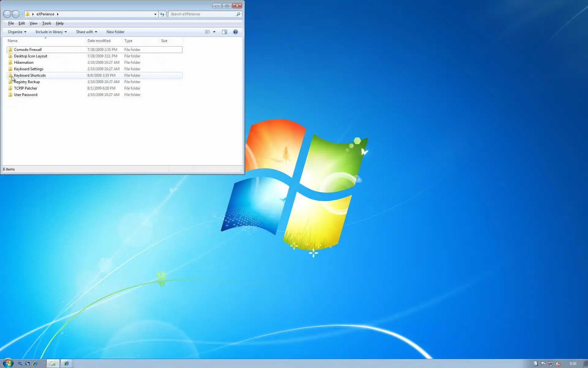Open the view options dropdown arrow
The image size is (588, 368).
pyautogui.click(x=214, y=32)
